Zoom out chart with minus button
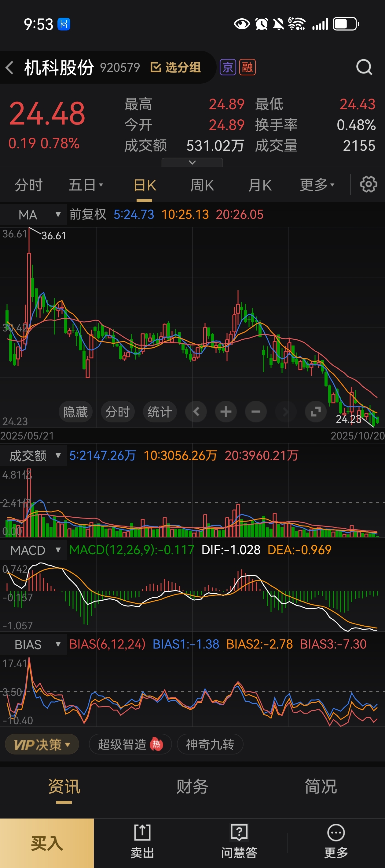This screenshot has width=385, height=868. click(x=256, y=411)
